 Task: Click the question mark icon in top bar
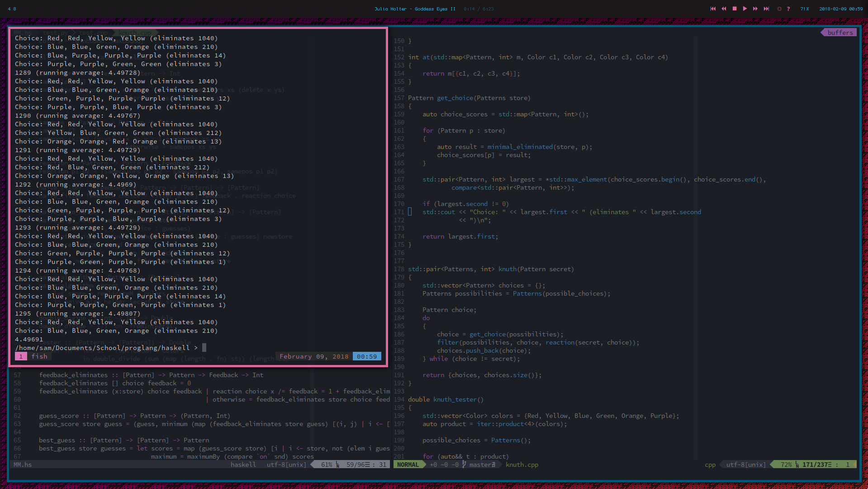(788, 9)
